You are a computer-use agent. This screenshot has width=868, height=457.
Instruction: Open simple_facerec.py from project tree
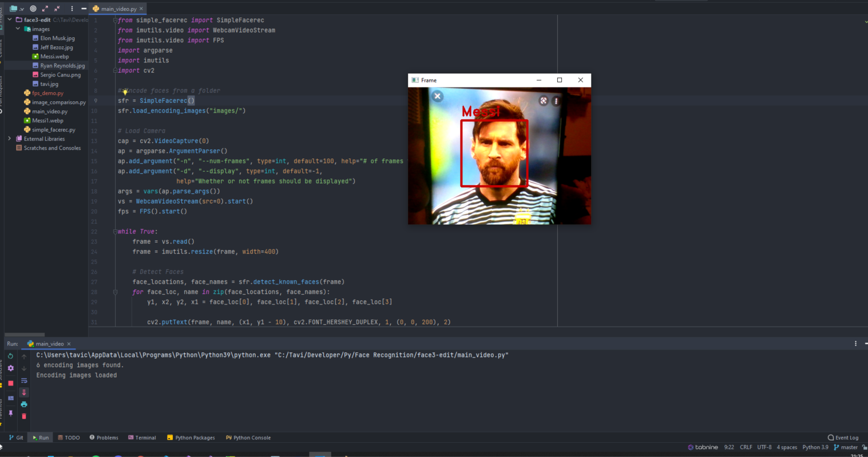[x=49, y=130]
